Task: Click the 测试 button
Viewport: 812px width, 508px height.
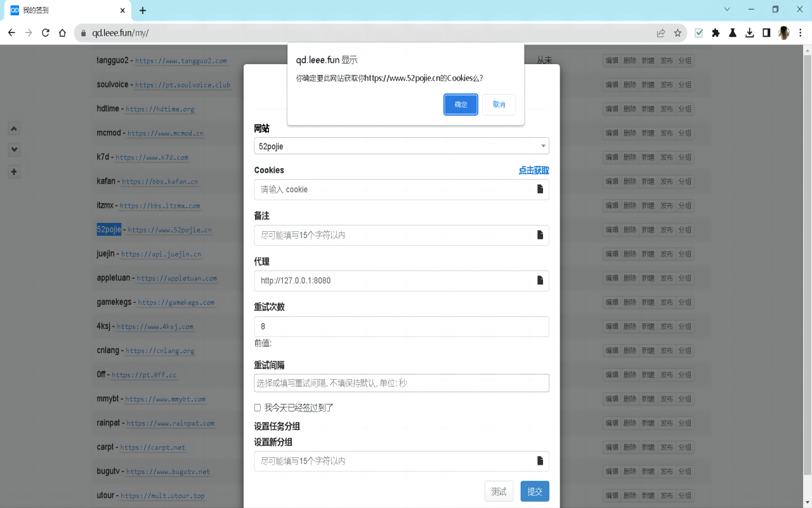Action: tap(499, 491)
